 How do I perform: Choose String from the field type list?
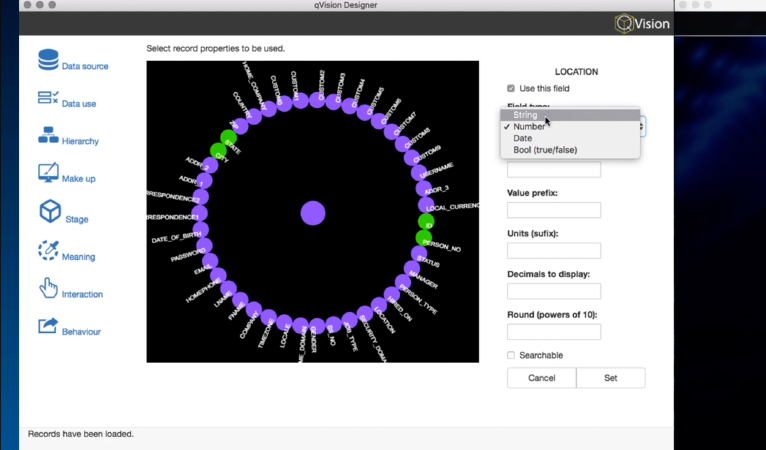click(x=570, y=115)
